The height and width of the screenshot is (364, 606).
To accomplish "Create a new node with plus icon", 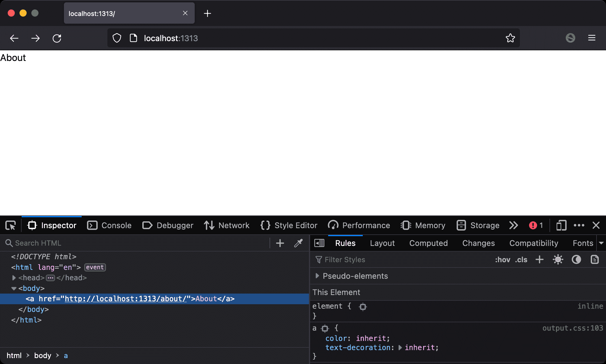I will [x=280, y=243].
